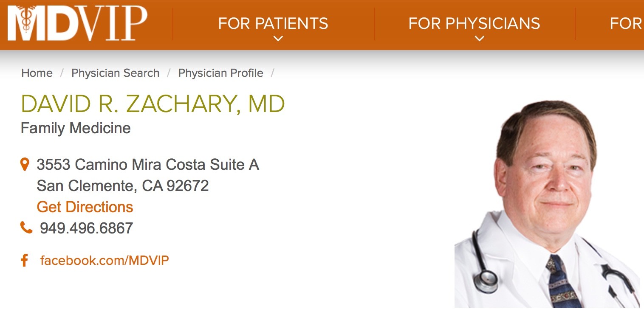Click the orange location pin icon

(x=25, y=164)
